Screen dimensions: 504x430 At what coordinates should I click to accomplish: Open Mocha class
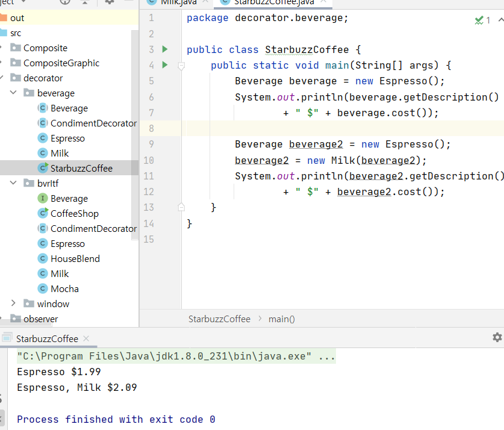64,288
